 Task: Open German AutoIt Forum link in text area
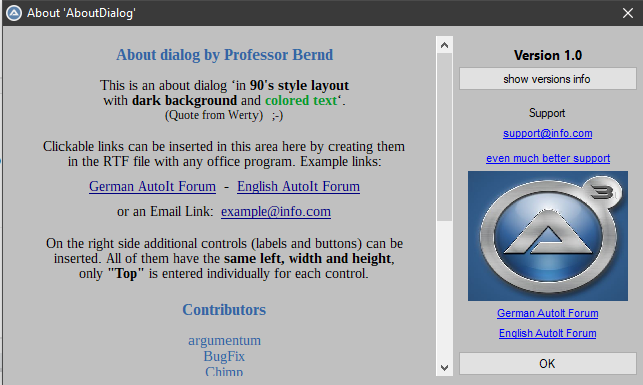point(152,187)
